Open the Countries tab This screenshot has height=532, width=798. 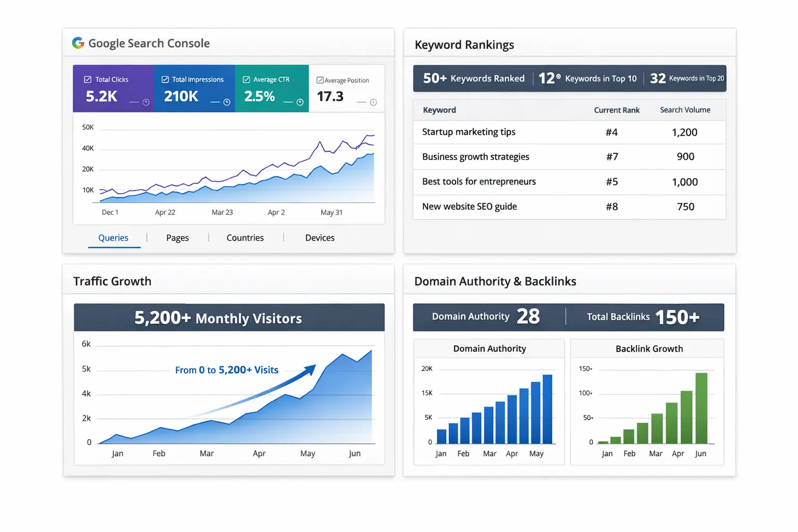click(x=245, y=237)
